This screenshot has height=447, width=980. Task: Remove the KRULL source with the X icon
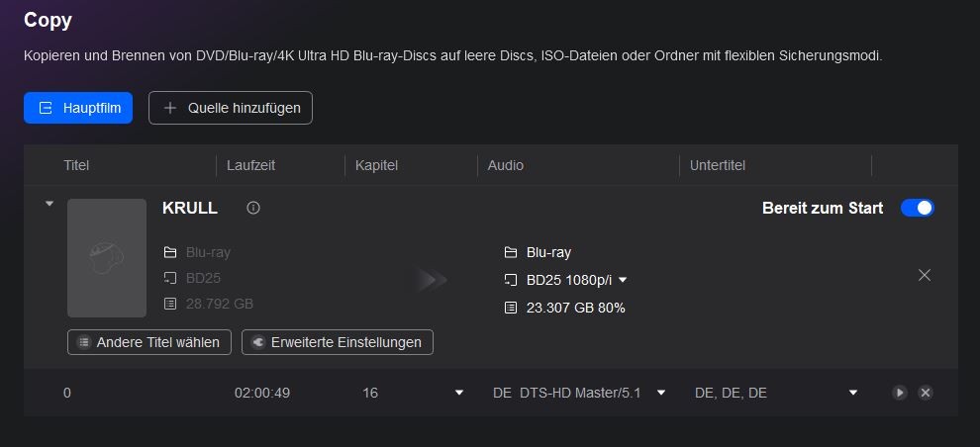tap(925, 275)
